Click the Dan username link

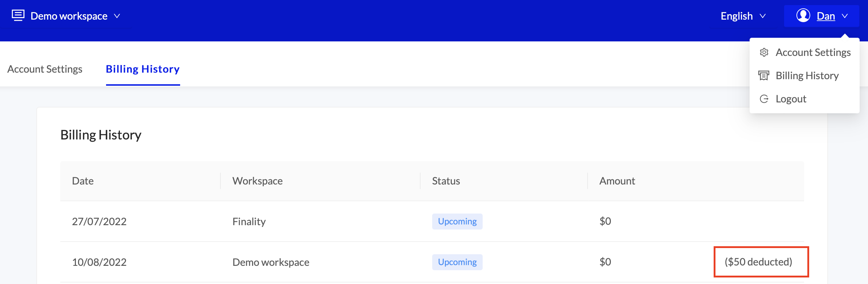pos(826,16)
